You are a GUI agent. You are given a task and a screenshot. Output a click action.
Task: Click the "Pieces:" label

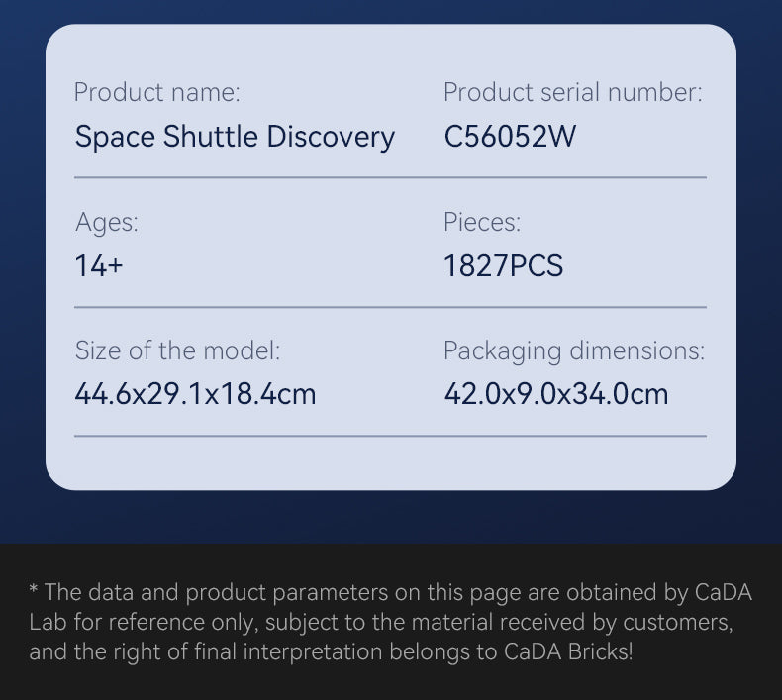coord(481,222)
